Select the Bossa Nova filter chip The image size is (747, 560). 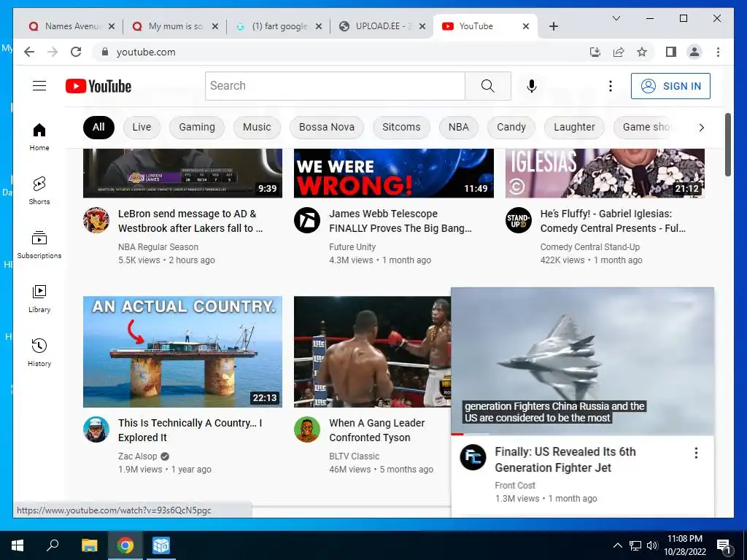coord(326,127)
